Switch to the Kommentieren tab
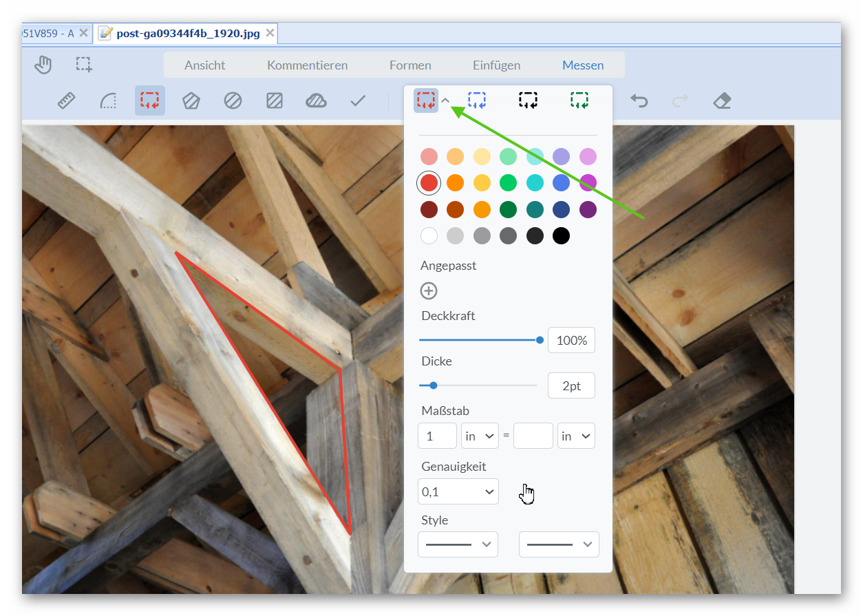 point(307,65)
